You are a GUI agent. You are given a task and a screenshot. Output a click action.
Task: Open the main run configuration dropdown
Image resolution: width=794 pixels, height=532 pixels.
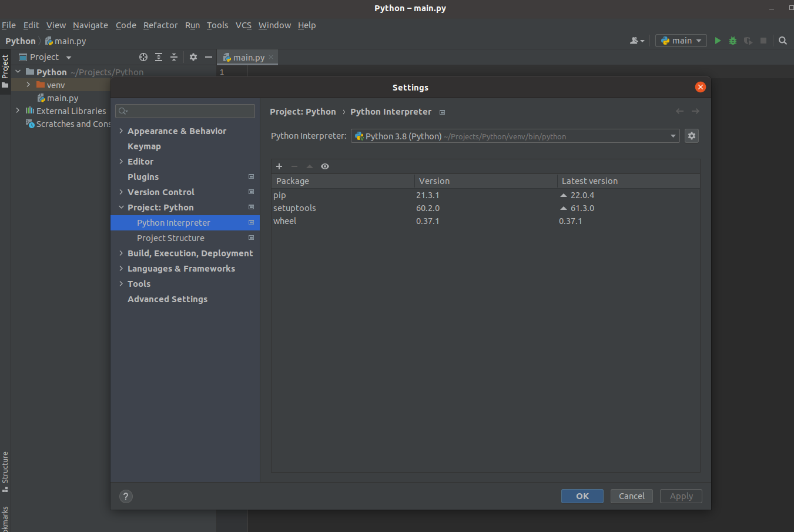[x=681, y=41]
